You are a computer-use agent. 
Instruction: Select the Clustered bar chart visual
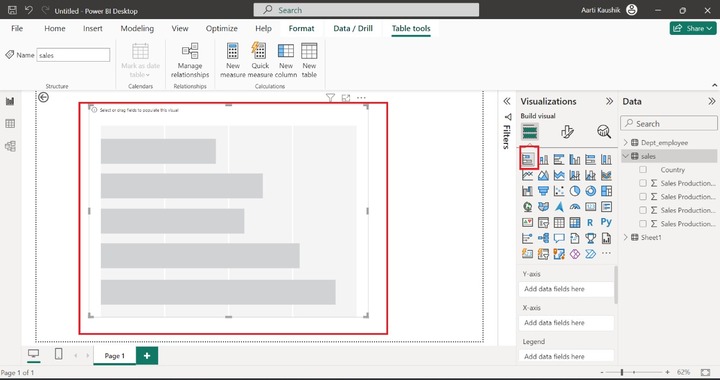point(559,159)
